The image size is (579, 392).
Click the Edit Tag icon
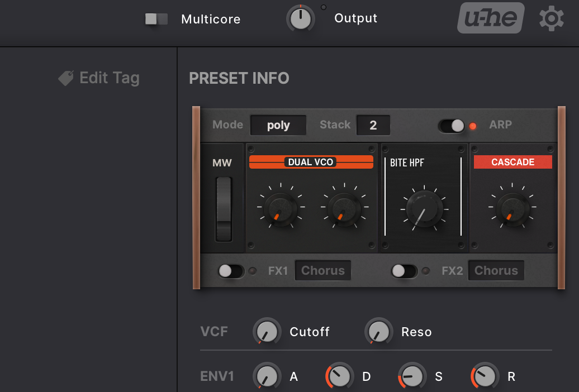point(66,78)
